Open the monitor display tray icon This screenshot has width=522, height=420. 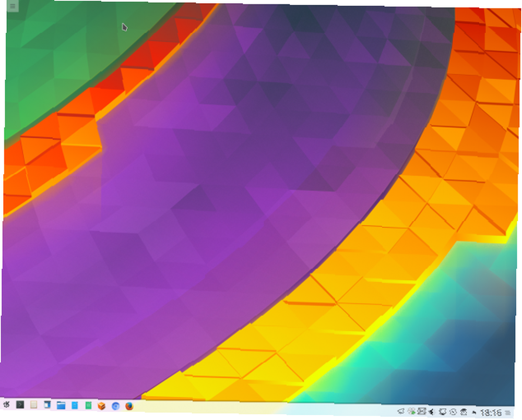(x=443, y=412)
